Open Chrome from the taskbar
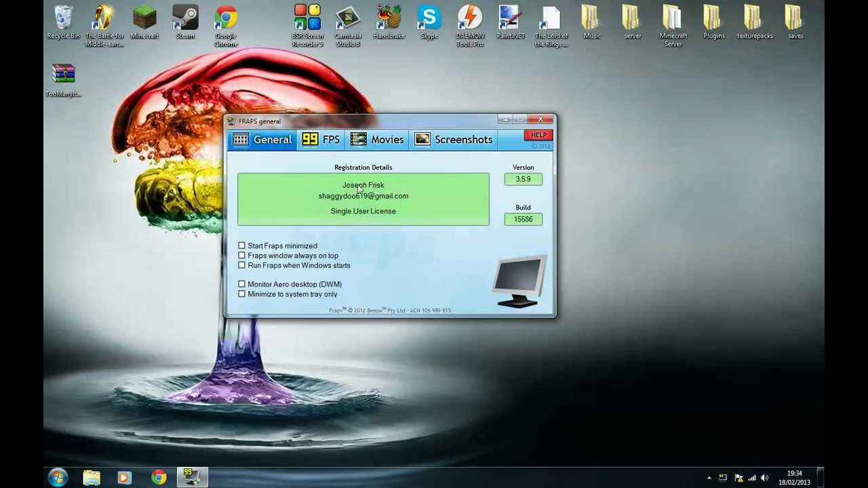 (x=159, y=478)
